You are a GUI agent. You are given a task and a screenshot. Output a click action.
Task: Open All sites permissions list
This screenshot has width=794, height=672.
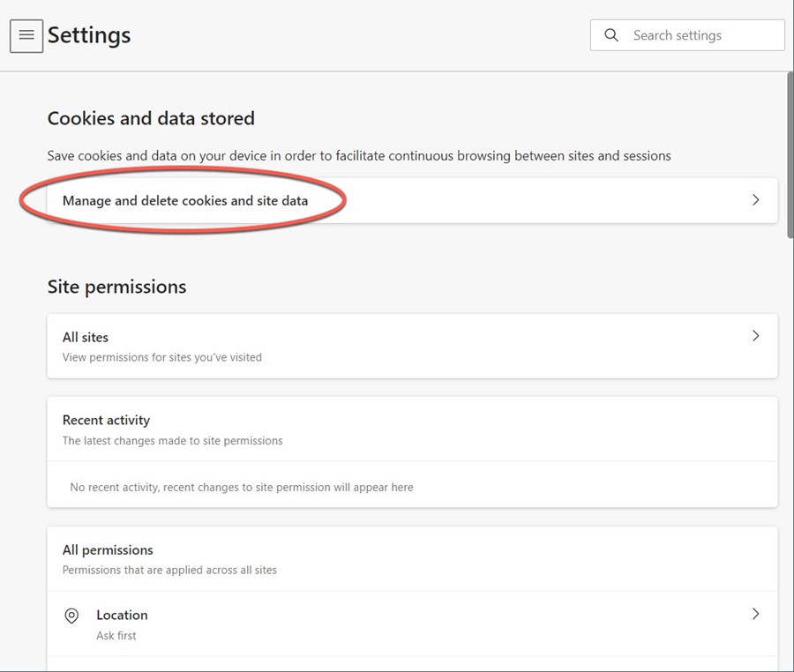pos(412,346)
